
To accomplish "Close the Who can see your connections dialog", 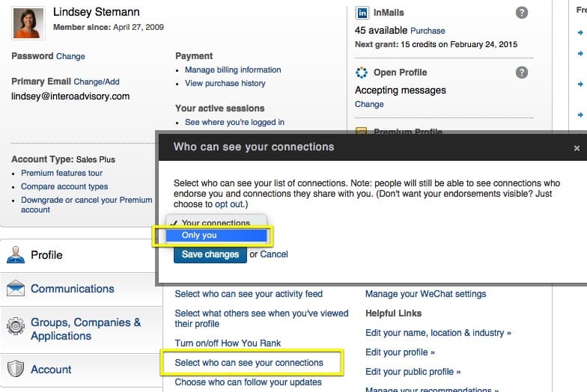I will (x=577, y=148).
